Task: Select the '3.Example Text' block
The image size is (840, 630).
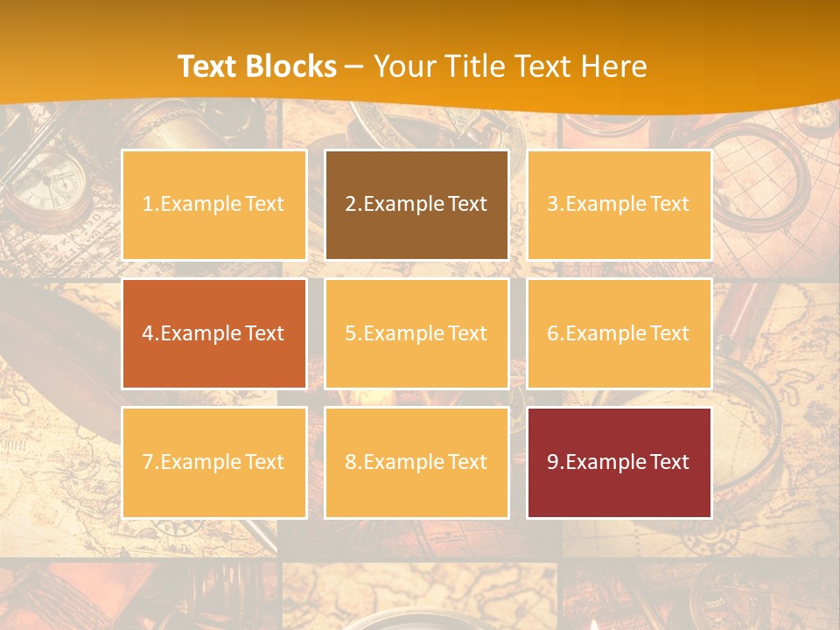Action: pos(619,205)
